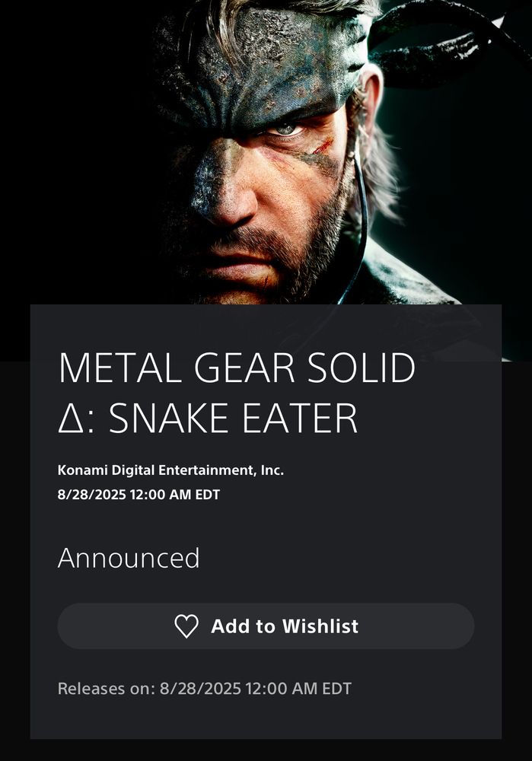Click the Announced status label
532x761 pixels.
click(x=129, y=558)
